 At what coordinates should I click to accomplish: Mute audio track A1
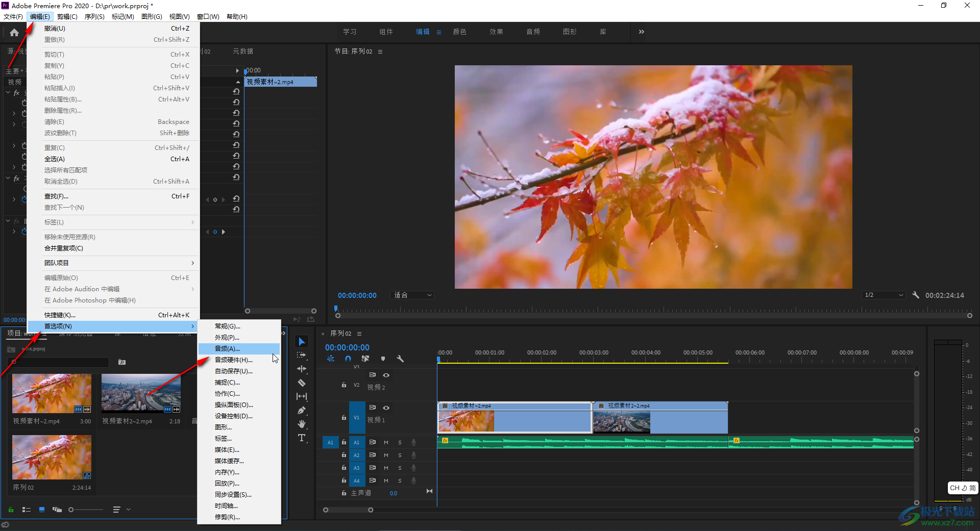386,442
